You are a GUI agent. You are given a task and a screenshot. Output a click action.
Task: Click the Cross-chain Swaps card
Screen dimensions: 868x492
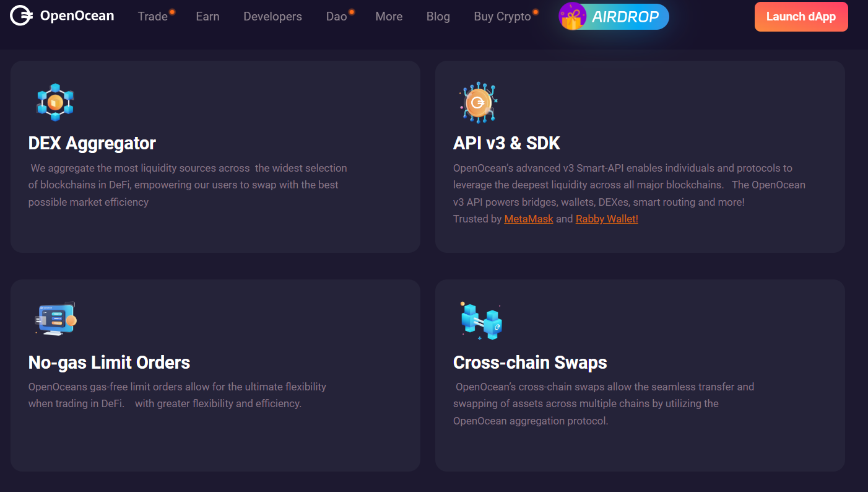[640, 374]
